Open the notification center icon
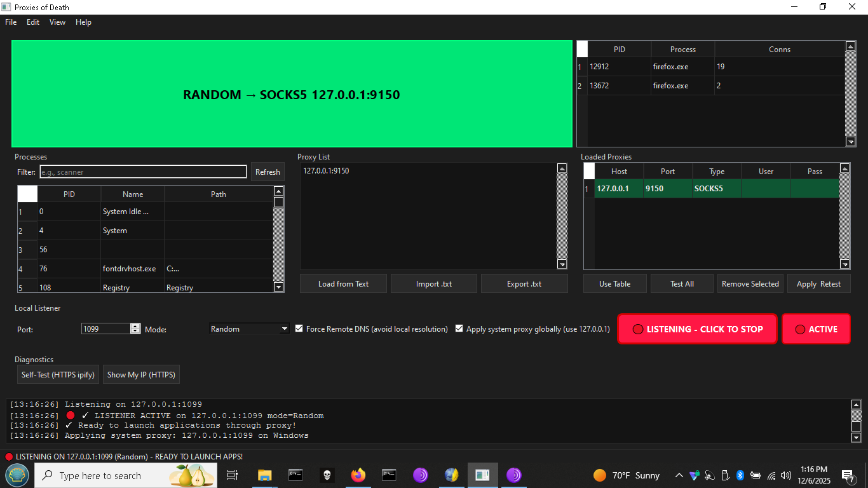Image resolution: width=868 pixels, height=488 pixels. (848, 475)
